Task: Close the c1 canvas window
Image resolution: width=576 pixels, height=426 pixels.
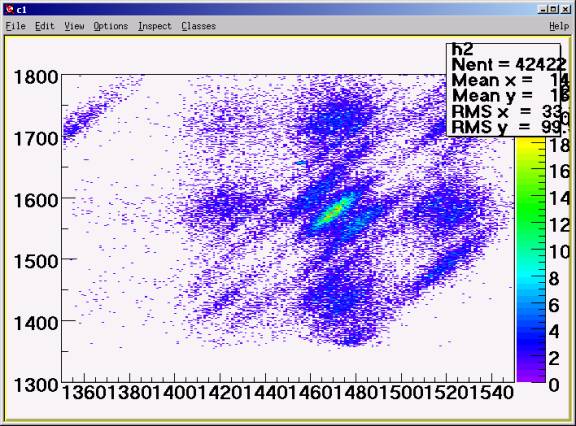Action: (x=566, y=10)
